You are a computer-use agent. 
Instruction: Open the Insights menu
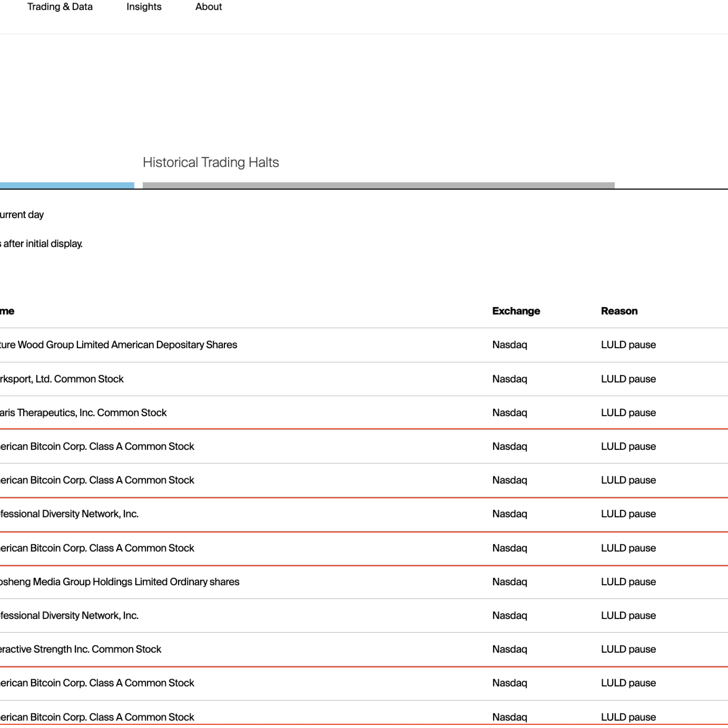pyautogui.click(x=144, y=7)
